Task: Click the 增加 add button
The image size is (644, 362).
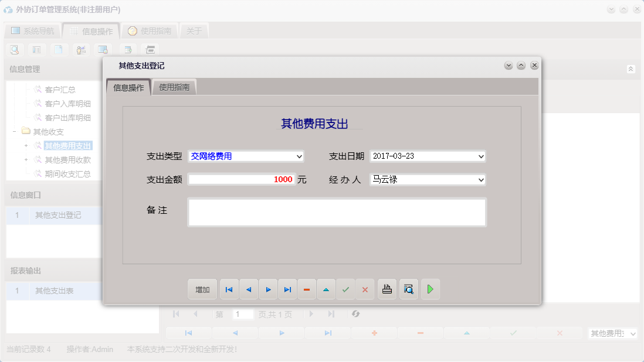Action: 202,289
